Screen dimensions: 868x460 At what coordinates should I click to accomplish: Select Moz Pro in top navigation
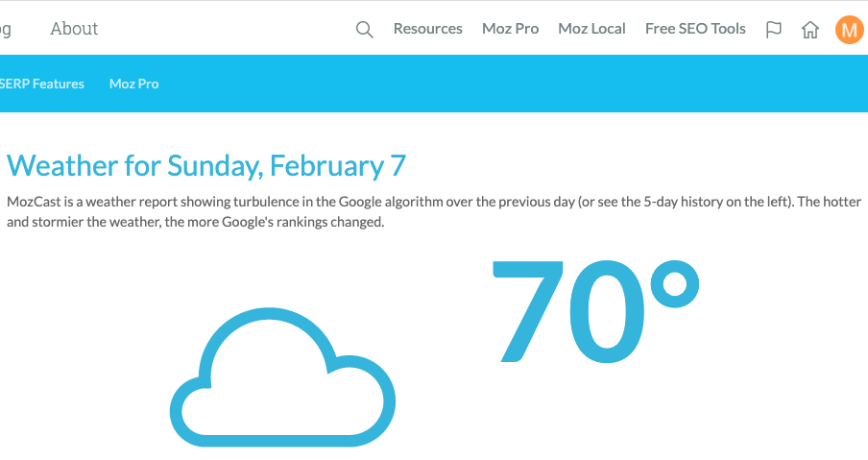click(511, 29)
